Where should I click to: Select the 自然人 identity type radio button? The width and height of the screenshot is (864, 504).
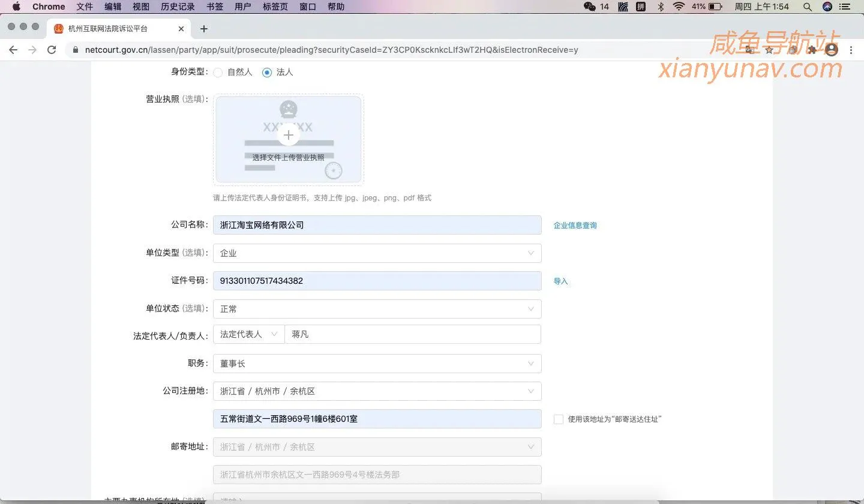click(x=218, y=72)
